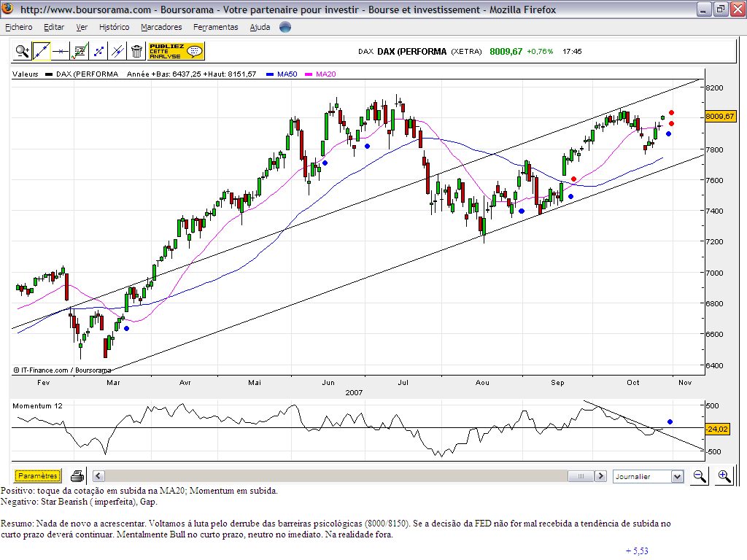
Task: Select the zoom magnifier tool
Action: (x=23, y=51)
